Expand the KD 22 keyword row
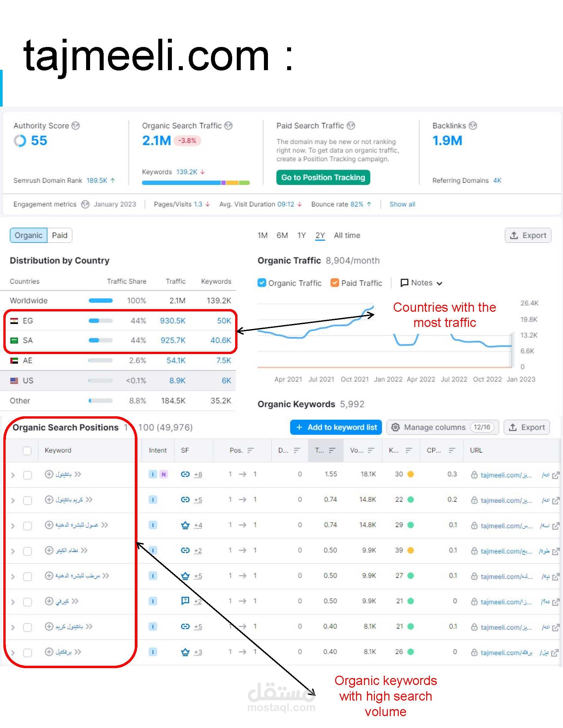This screenshot has width=563, height=728. pos(13,500)
